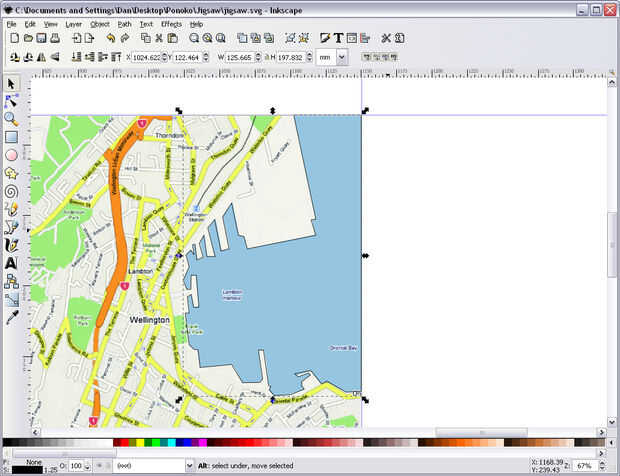The image size is (620, 476).
Task: Copy the selection with the Copy icon
Action: [146, 38]
